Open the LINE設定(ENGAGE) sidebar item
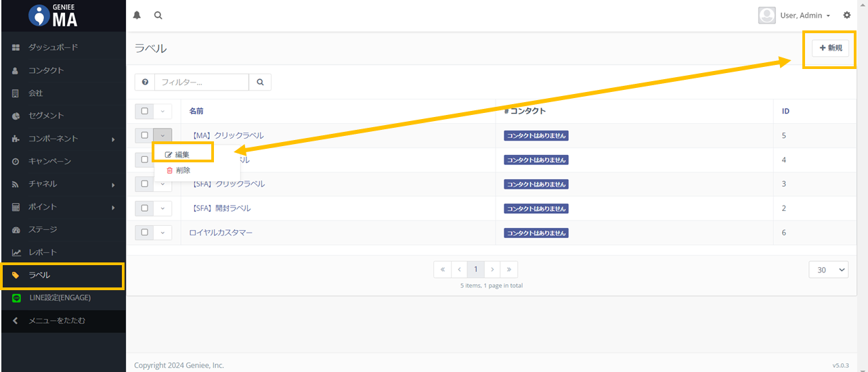The height and width of the screenshot is (372, 868). point(60,298)
